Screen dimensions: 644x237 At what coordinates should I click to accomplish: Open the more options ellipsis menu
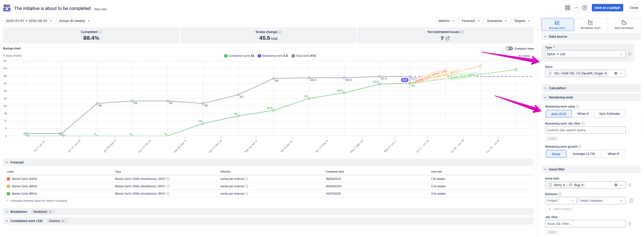pos(576,8)
